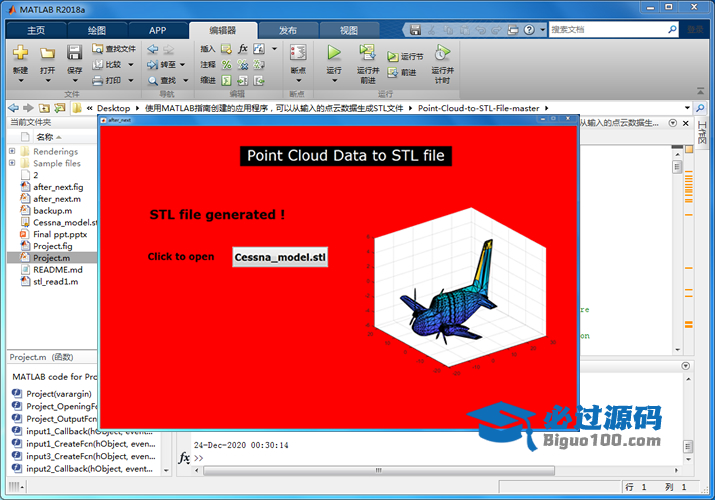Click the search submit icon in documentation box
Image resolution: width=715 pixels, height=500 pixels.
[x=672, y=30]
